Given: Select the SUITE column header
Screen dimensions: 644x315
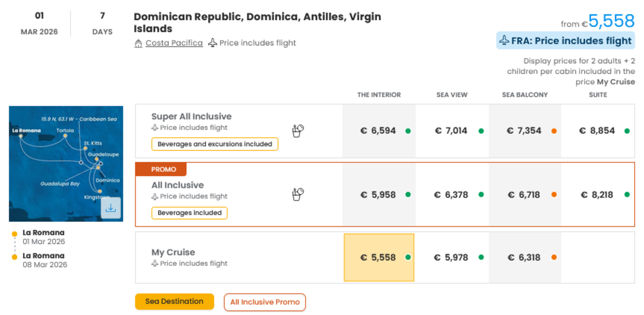Looking at the screenshot, I should 598,95.
